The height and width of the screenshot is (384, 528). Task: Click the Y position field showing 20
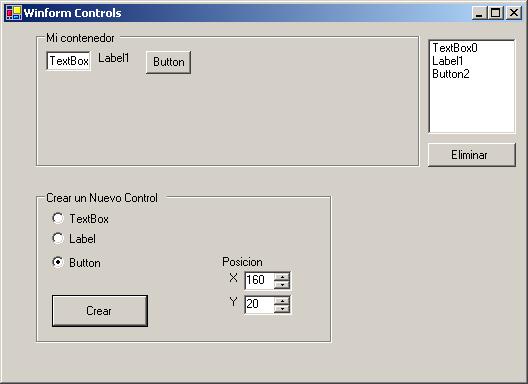coord(259,305)
